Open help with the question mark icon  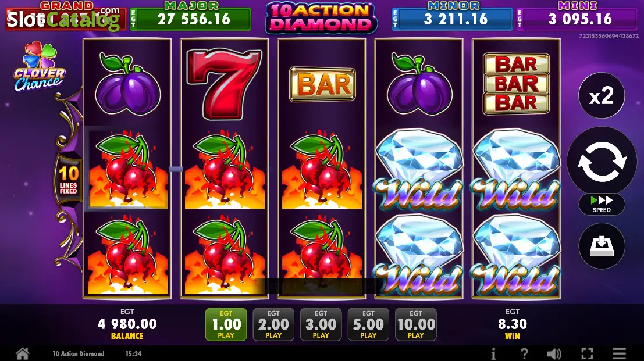[x=524, y=353]
